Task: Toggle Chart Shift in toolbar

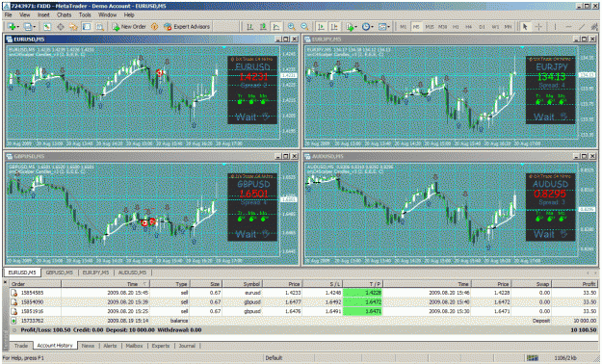Action: coord(334,27)
